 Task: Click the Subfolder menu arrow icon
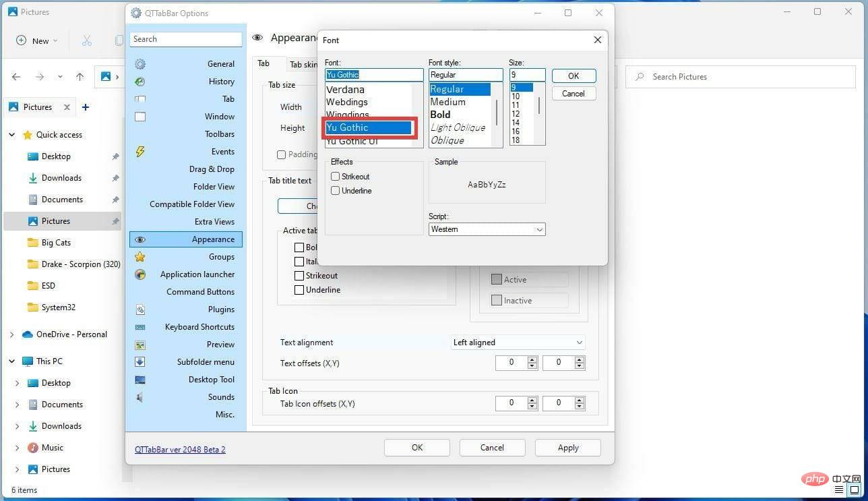coord(140,362)
